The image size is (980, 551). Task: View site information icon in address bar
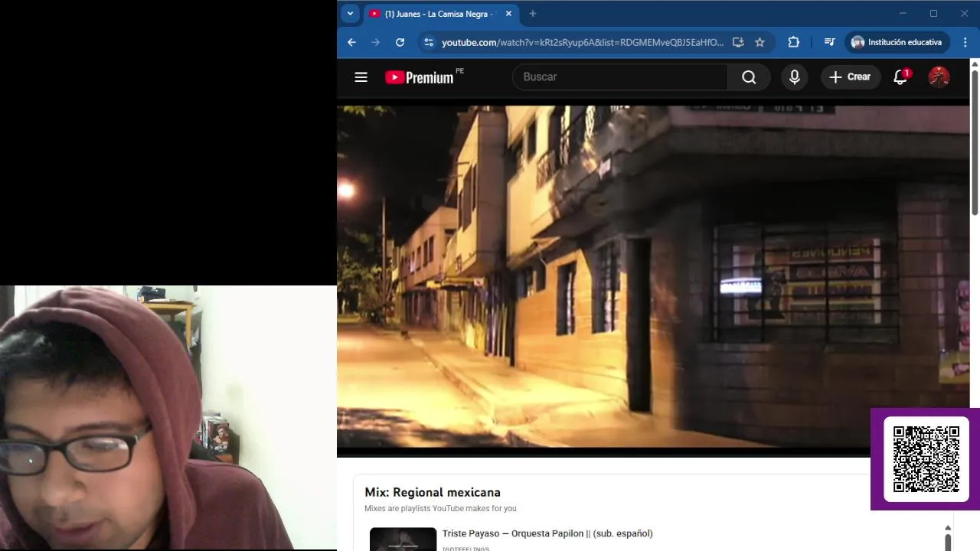[429, 42]
